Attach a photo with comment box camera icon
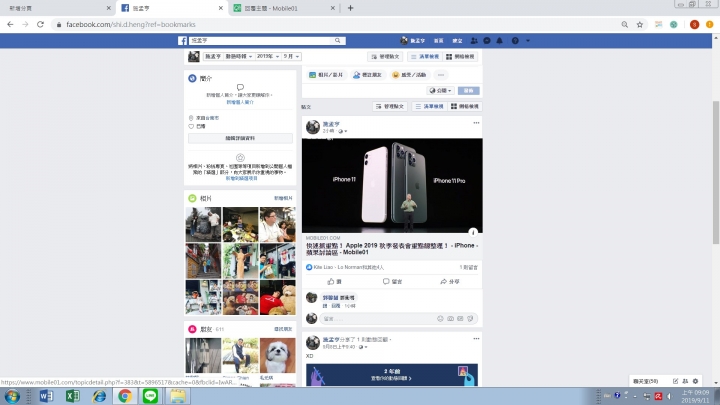 [x=450, y=319]
